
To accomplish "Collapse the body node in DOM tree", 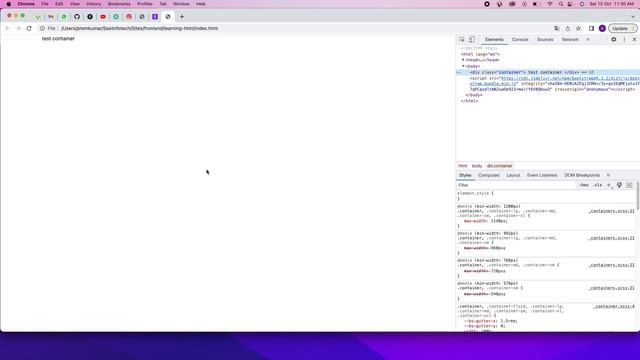I will pos(463,66).
